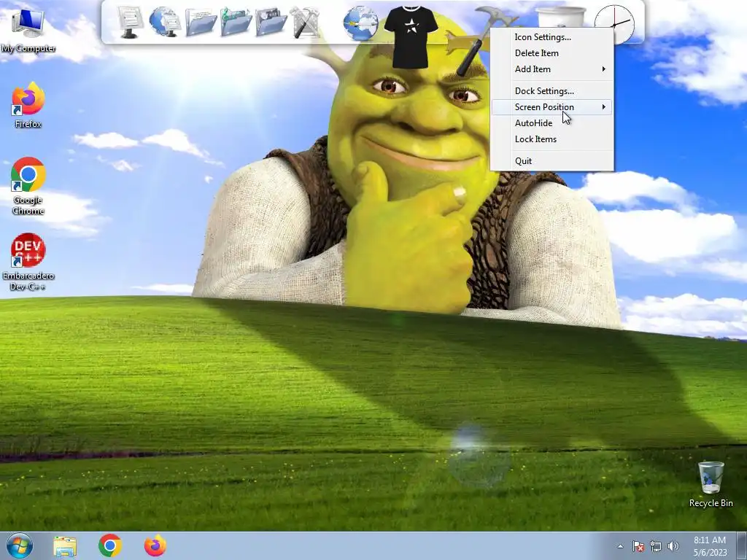This screenshot has height=560, width=747.
Task: Toggle Lock Items in the context menu
Action: click(552, 139)
